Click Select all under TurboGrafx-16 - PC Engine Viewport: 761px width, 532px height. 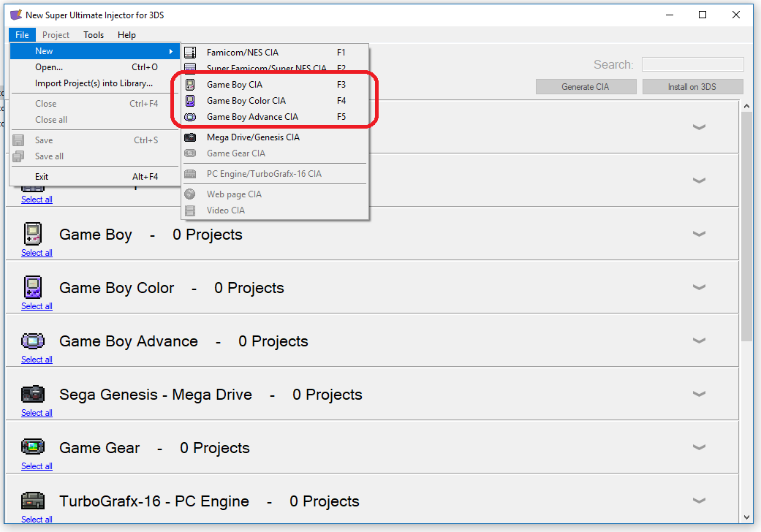coord(37,520)
